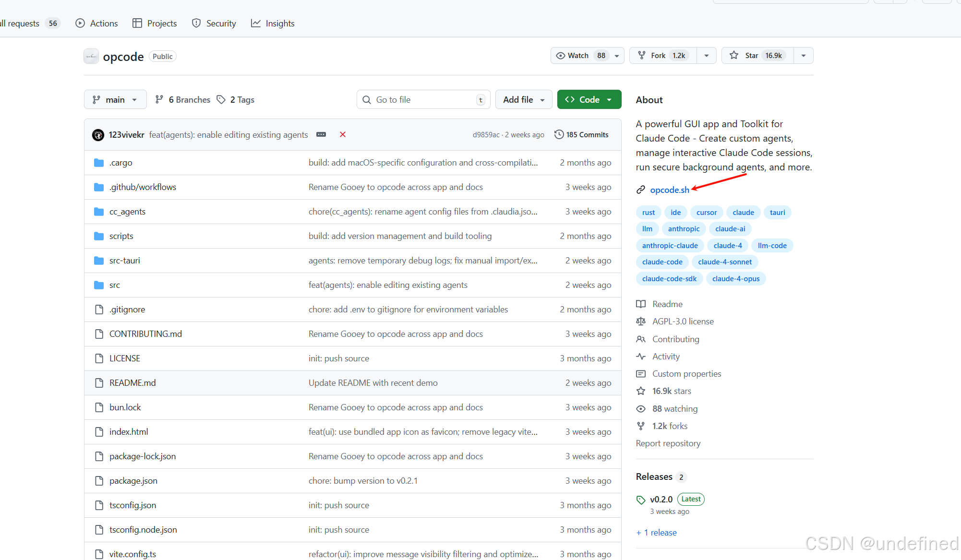Click the bun.lock file icon
Viewport: 961px width, 560px height.
(x=99, y=407)
